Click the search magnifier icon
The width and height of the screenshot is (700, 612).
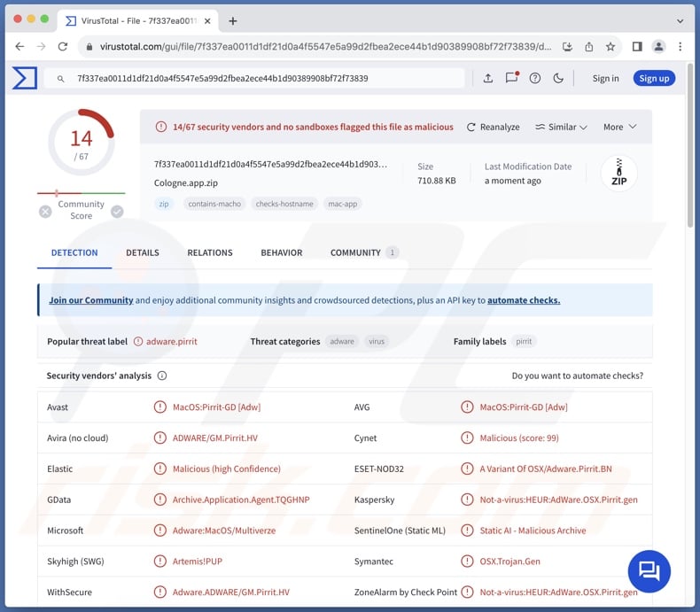(x=61, y=79)
